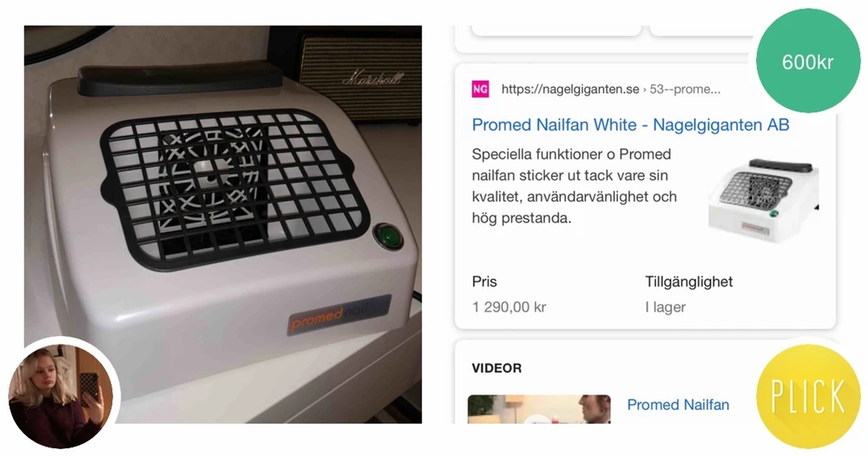Screen dimensions: 868x456
Task: Click the NG Nagelgiganten favicon
Action: (480, 89)
